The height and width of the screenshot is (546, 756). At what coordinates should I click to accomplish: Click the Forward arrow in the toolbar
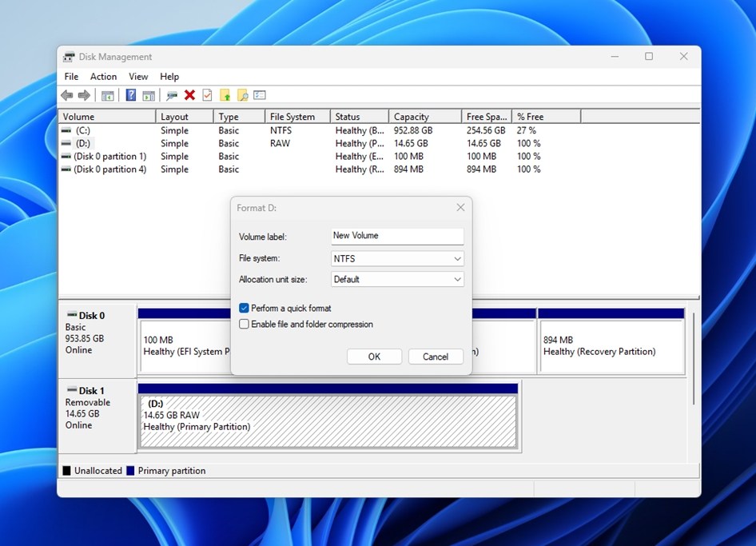pos(84,95)
